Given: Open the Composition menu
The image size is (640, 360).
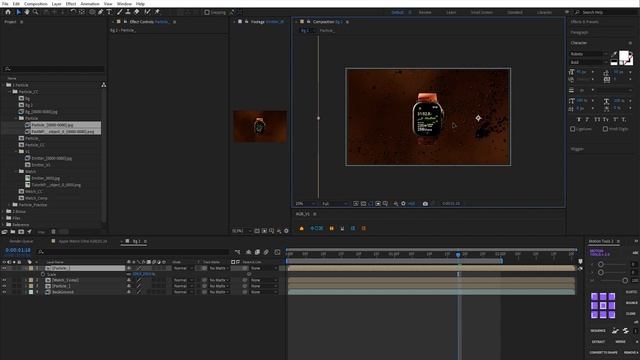Looking at the screenshot, I should 36,4.
